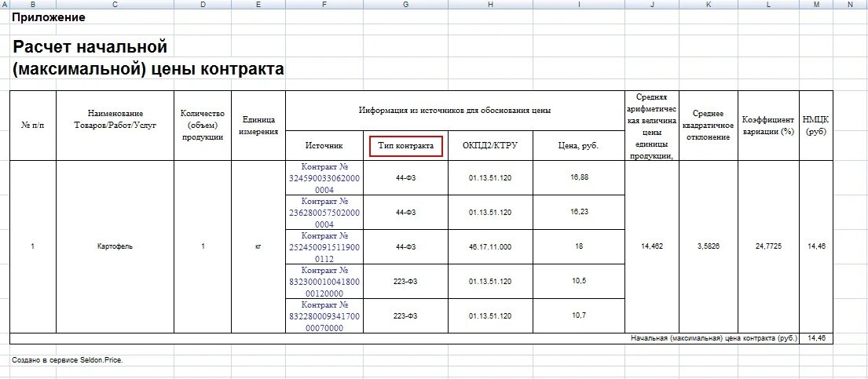Select column header H
The height and width of the screenshot is (379, 868).
click(491, 5)
